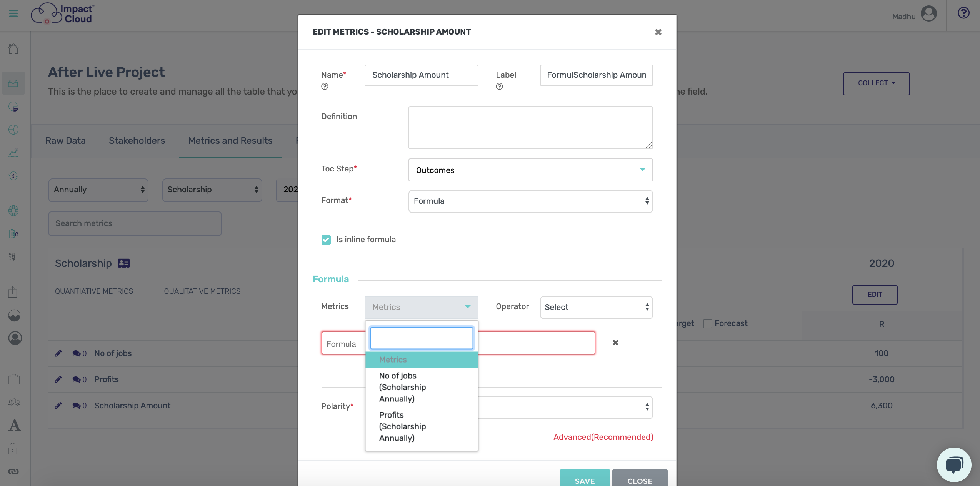The height and width of the screenshot is (486, 980).
Task: Click the Scholarship ID card icon
Action: 124,263
